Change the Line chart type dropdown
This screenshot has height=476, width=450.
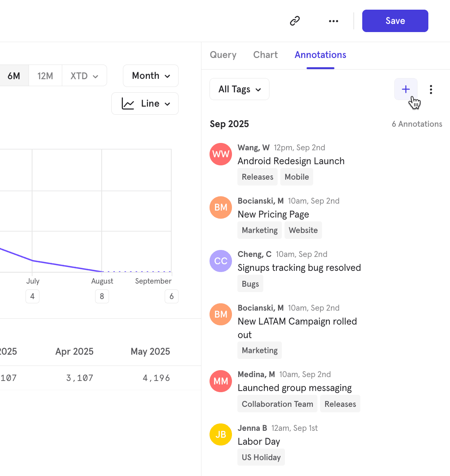coord(145,104)
